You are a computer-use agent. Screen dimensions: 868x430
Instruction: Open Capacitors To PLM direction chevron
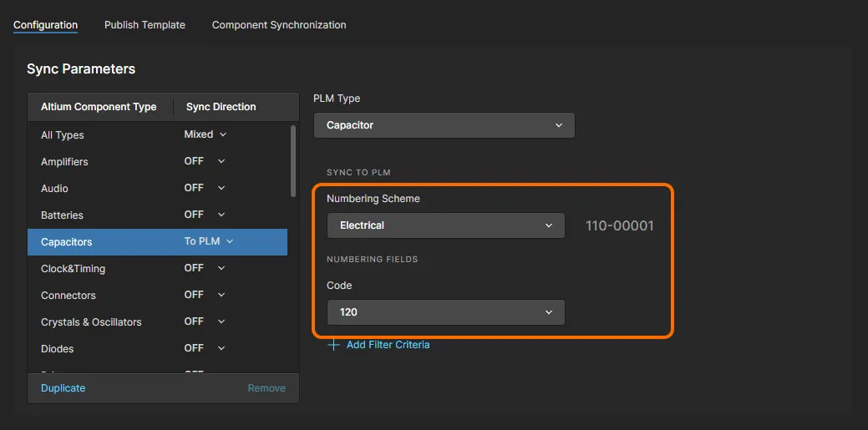point(230,241)
